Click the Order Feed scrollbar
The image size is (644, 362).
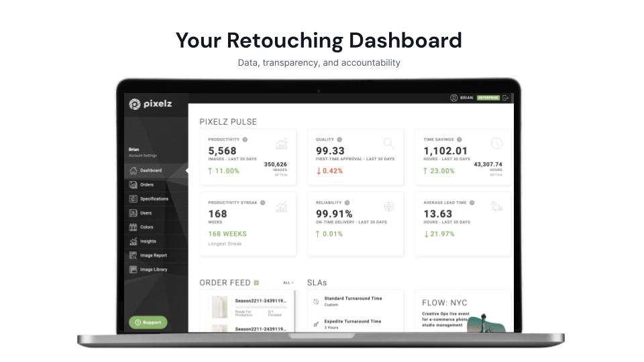coord(294,311)
